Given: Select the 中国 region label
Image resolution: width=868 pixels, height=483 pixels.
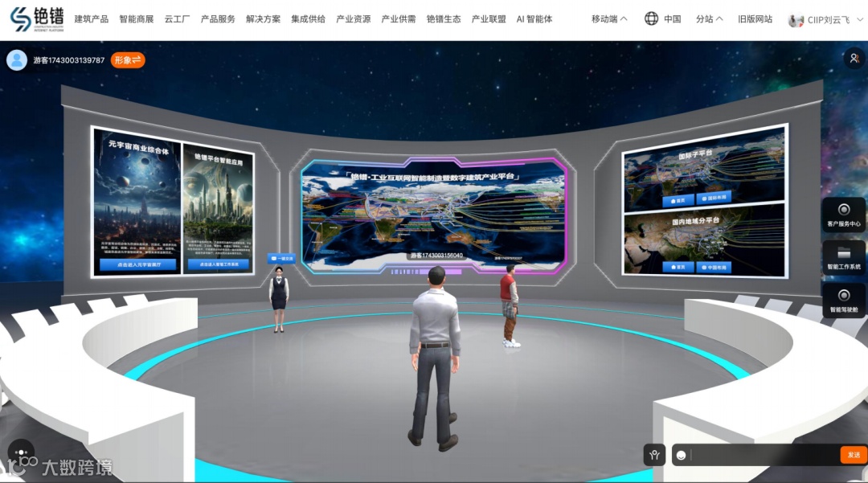Looking at the screenshot, I should click(x=673, y=18).
